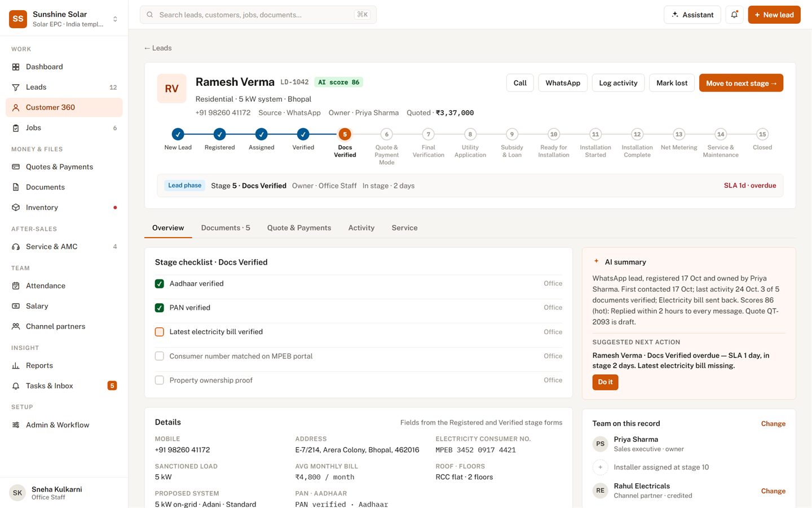This screenshot has height=508, width=812.
Task: Check Property ownership proof checkbox
Action: 160,380
